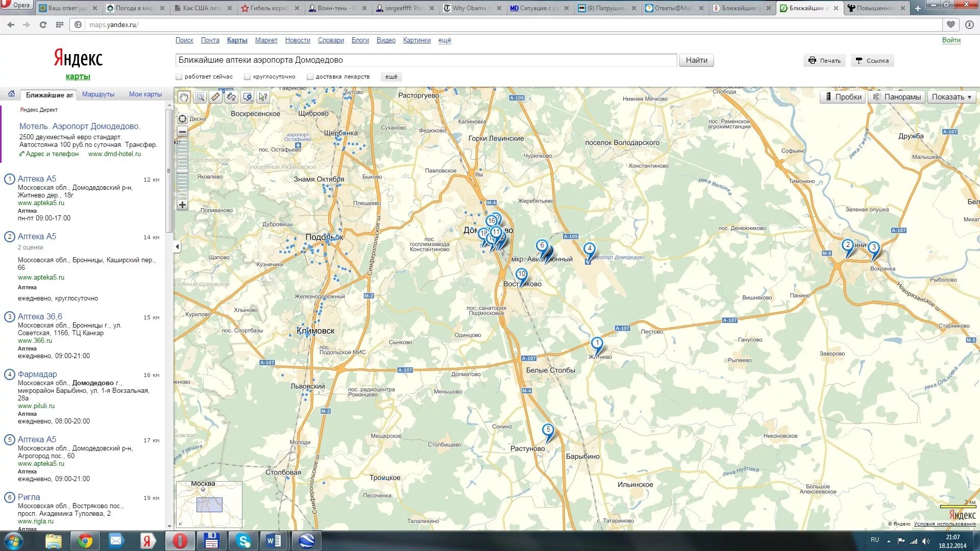Click the map search input field
This screenshot has height=551, width=980.
[x=426, y=60]
